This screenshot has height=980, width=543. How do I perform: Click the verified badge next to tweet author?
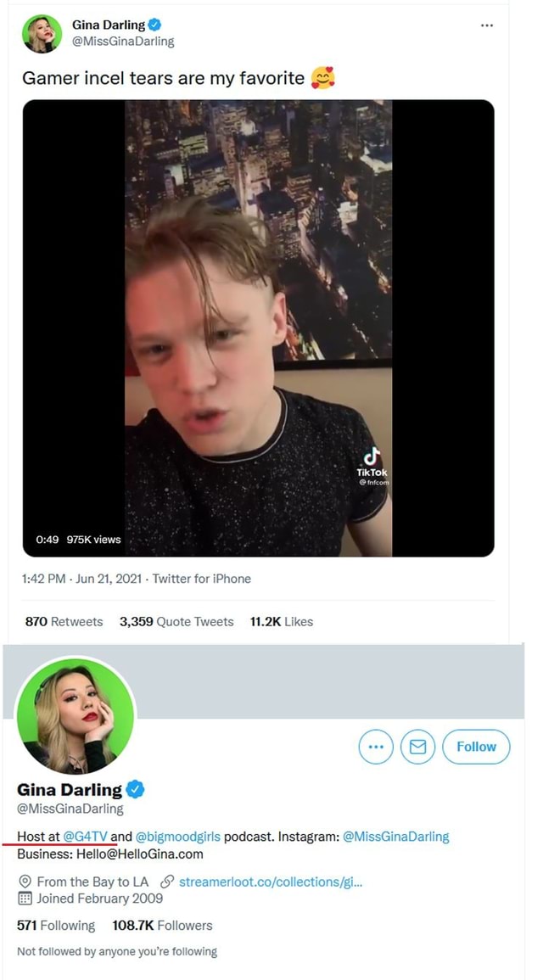coord(155,25)
